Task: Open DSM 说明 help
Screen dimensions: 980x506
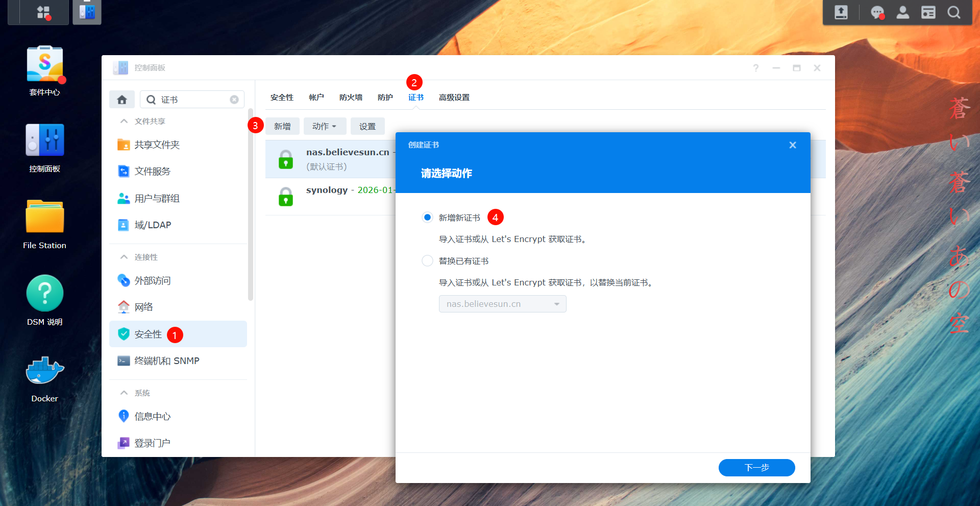Action: tap(44, 301)
